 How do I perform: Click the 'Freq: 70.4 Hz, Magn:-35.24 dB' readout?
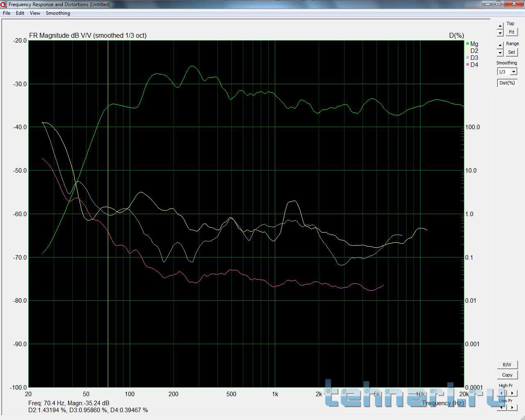click(x=69, y=403)
